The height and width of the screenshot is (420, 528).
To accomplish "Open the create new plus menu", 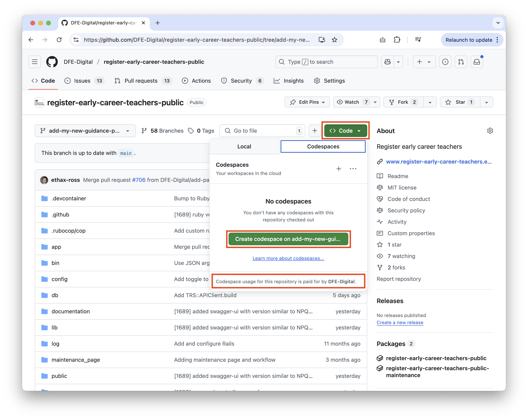I will [424, 62].
